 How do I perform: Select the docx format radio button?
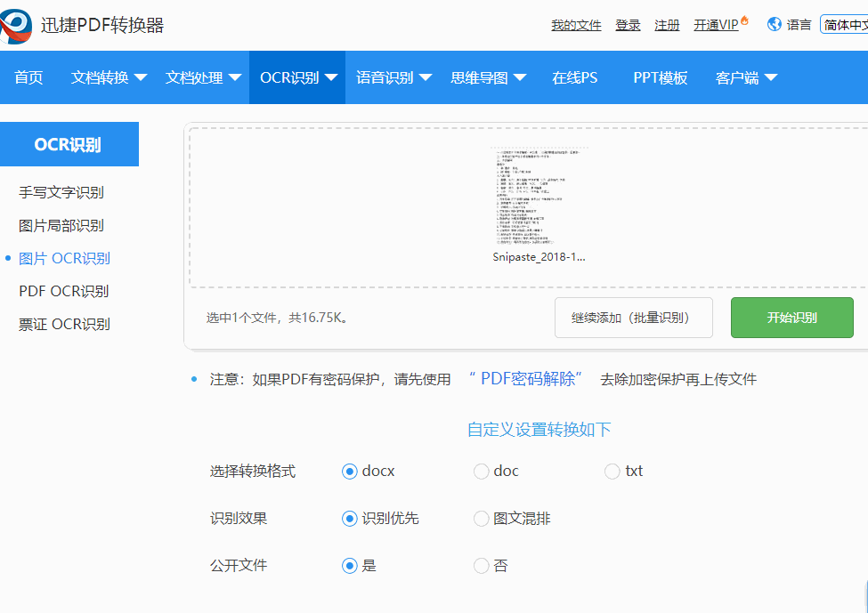pos(349,472)
